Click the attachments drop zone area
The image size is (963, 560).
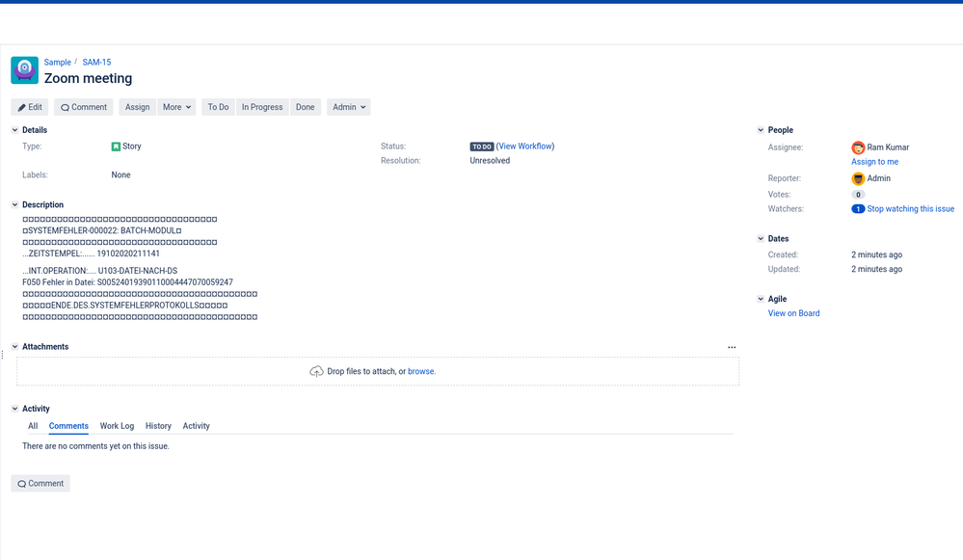pyautogui.click(x=378, y=371)
